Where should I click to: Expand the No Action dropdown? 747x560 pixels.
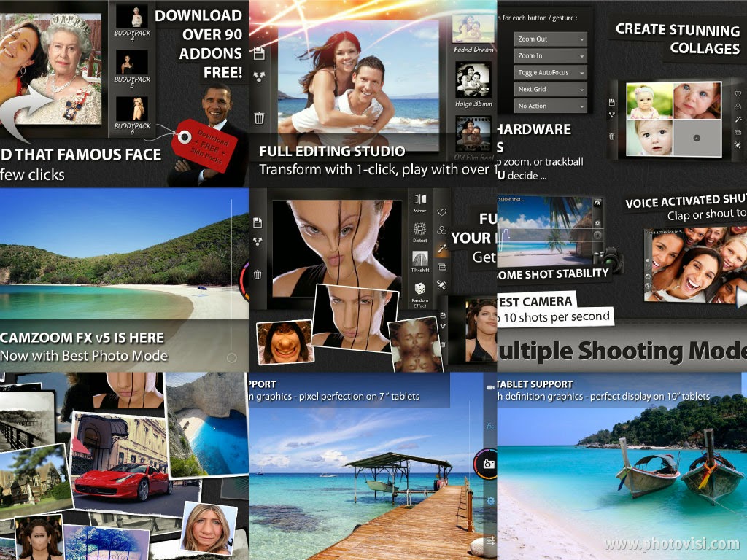550,106
